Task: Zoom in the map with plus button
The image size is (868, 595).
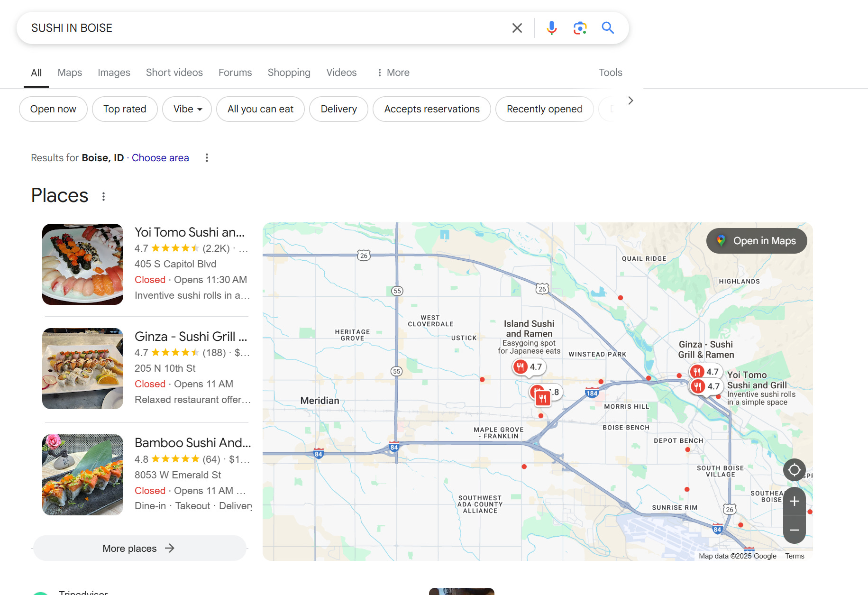Action: pyautogui.click(x=795, y=501)
